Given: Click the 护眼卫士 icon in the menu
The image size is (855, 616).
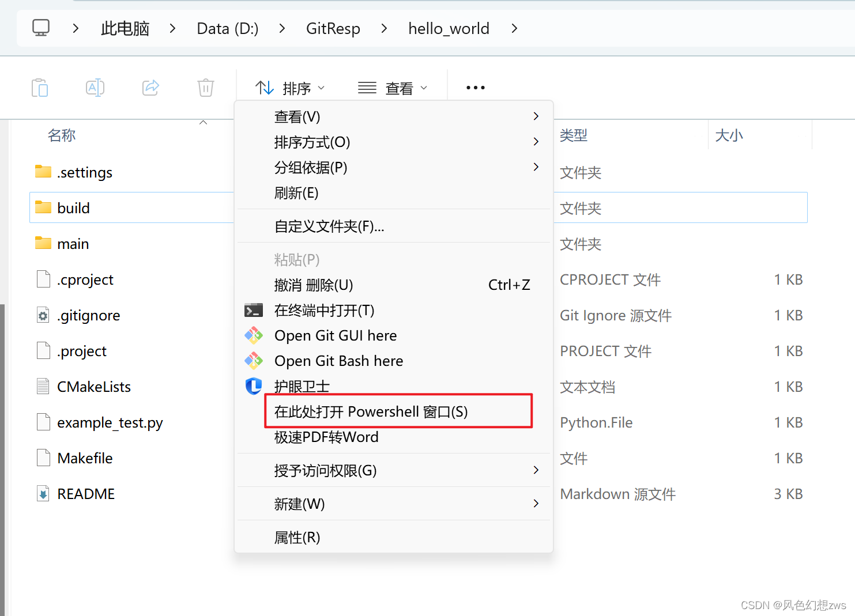Looking at the screenshot, I should coord(254,386).
